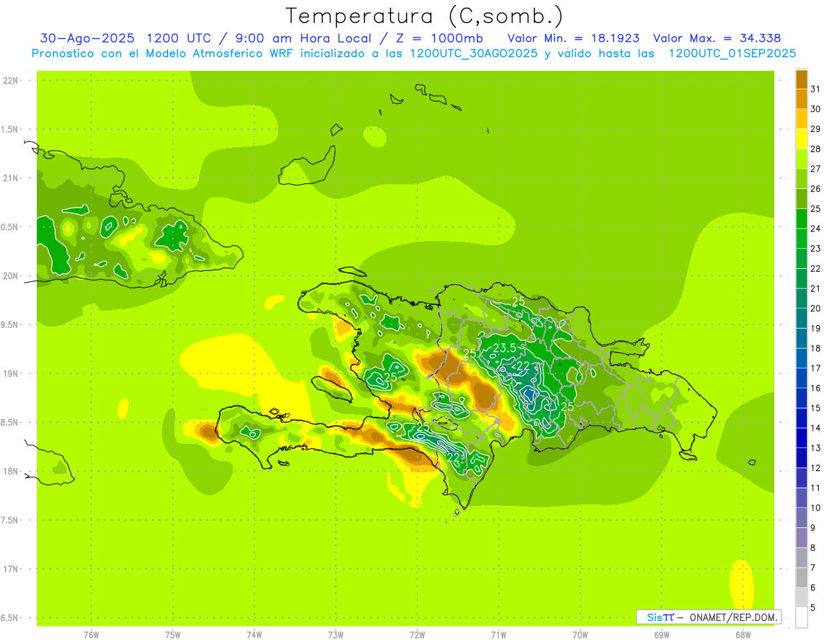Click the "12" value on the color scale
This screenshot has width=834, height=644.
click(816, 468)
